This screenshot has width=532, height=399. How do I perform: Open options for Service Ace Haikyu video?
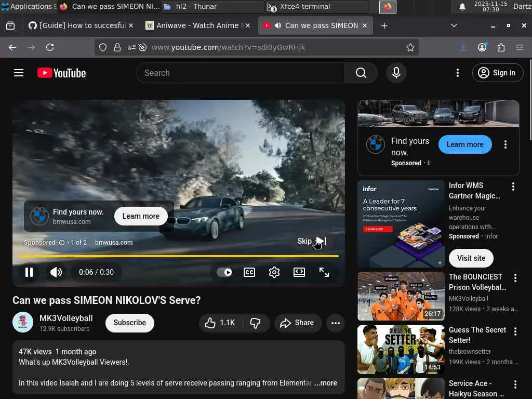pyautogui.click(x=515, y=384)
